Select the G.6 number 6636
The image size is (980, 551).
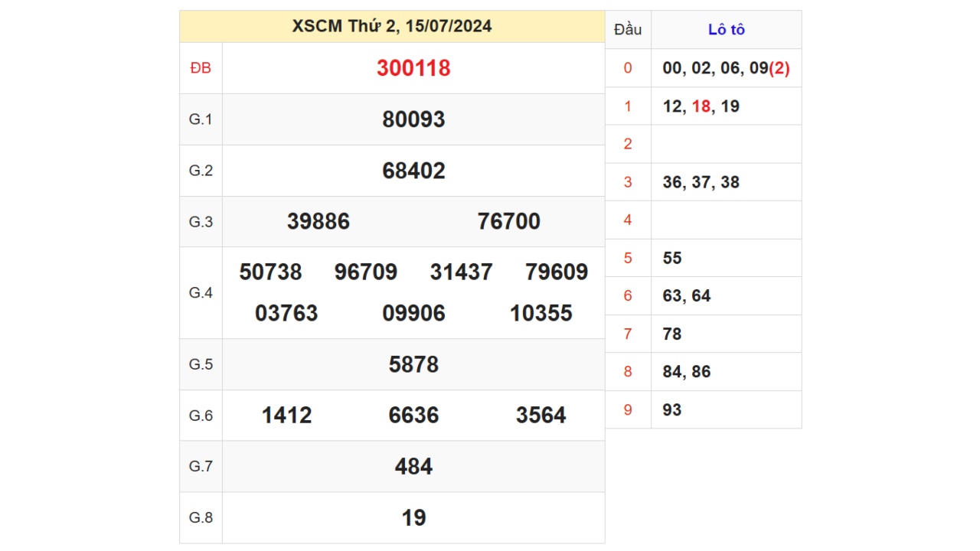[413, 416]
